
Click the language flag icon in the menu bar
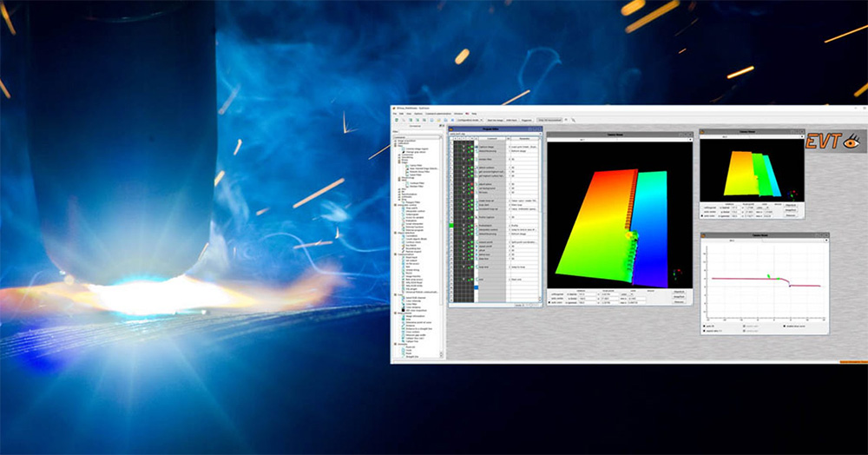point(465,114)
